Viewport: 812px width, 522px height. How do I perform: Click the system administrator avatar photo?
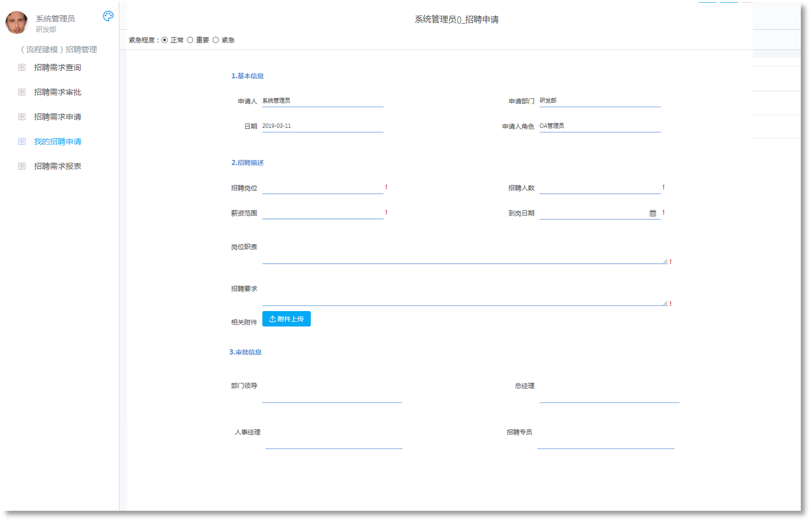[17, 22]
